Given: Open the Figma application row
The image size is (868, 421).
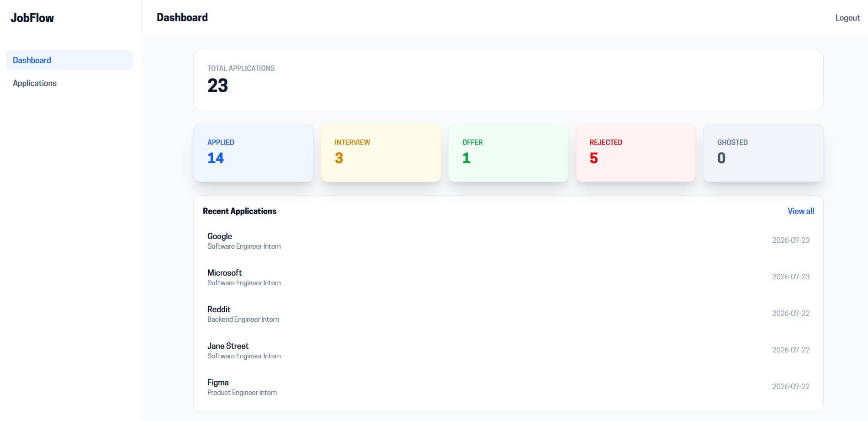Looking at the screenshot, I should click(508, 387).
